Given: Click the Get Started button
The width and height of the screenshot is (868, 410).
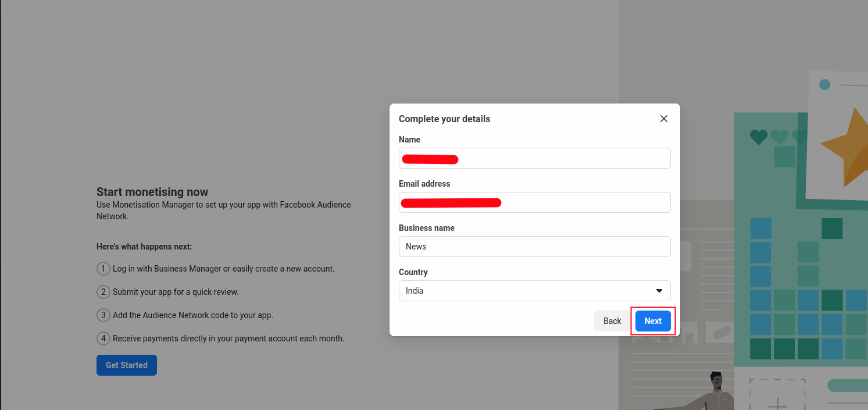Looking at the screenshot, I should (x=127, y=365).
